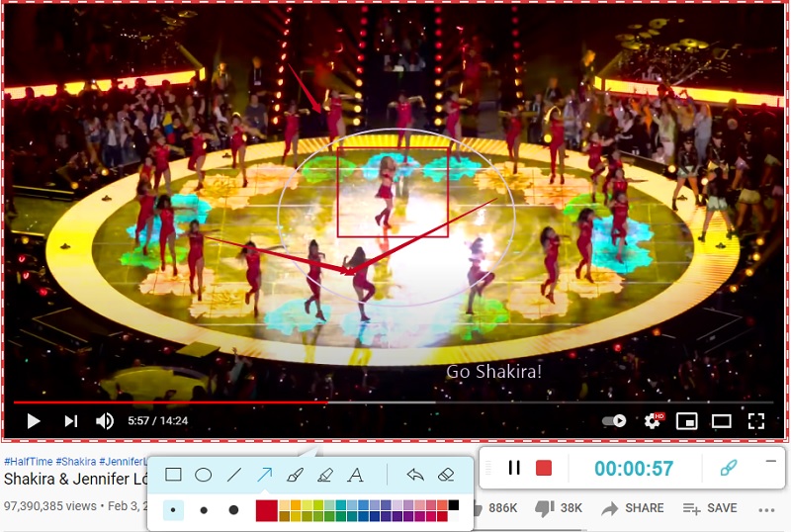Click the 5:57 / 14:24 time display
This screenshot has height=532, width=791.
(x=157, y=421)
